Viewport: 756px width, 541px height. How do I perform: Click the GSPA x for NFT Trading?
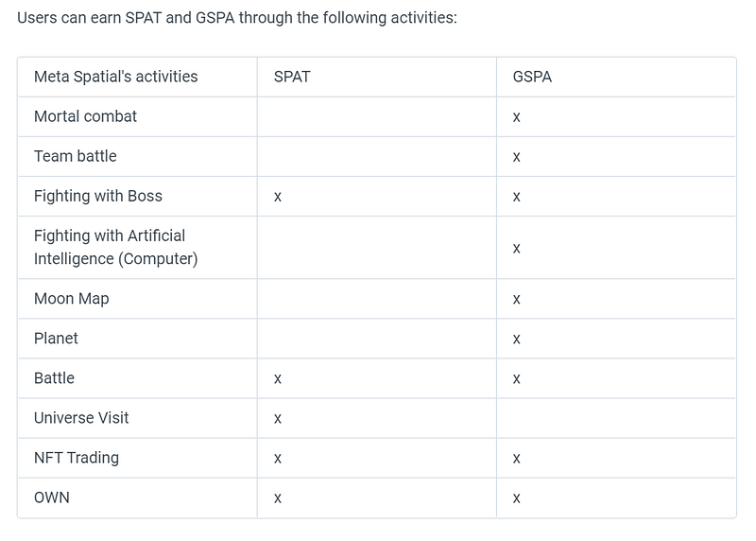516,459
